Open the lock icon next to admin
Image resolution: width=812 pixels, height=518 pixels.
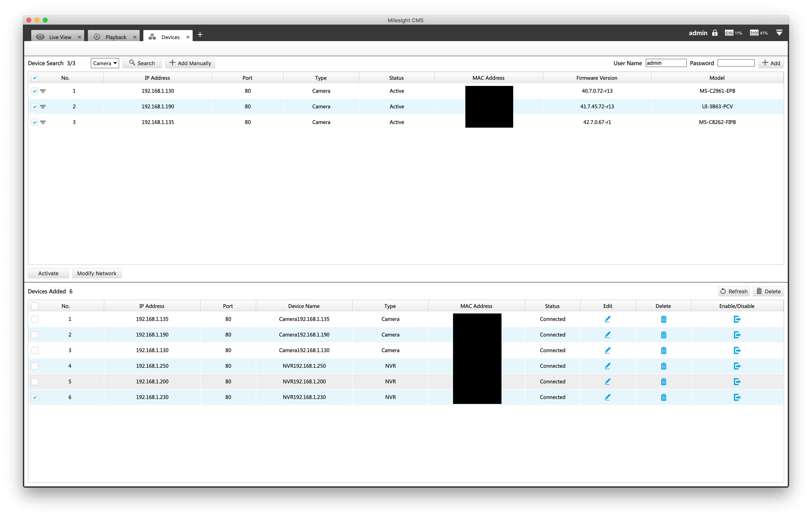coord(715,33)
